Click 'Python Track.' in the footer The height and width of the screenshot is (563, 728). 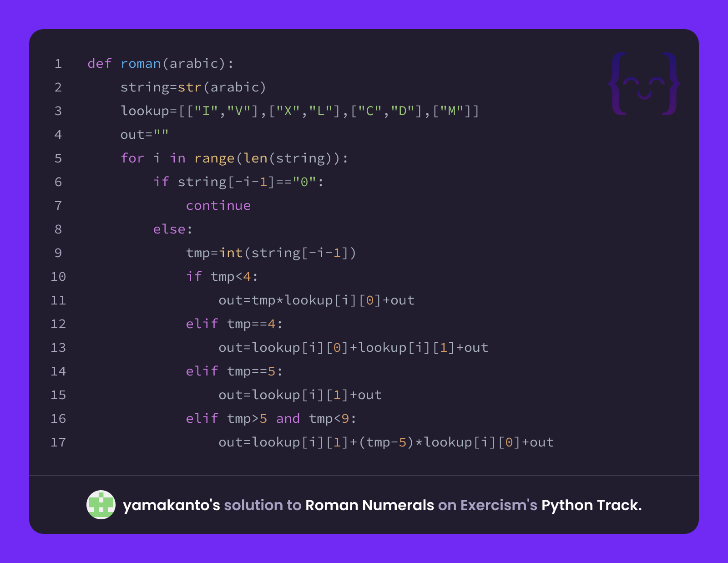[x=591, y=505]
